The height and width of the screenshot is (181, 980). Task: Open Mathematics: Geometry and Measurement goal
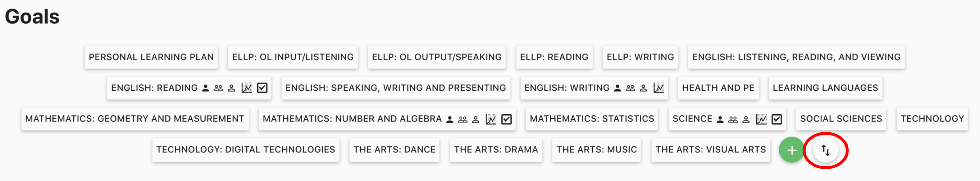[x=135, y=119]
